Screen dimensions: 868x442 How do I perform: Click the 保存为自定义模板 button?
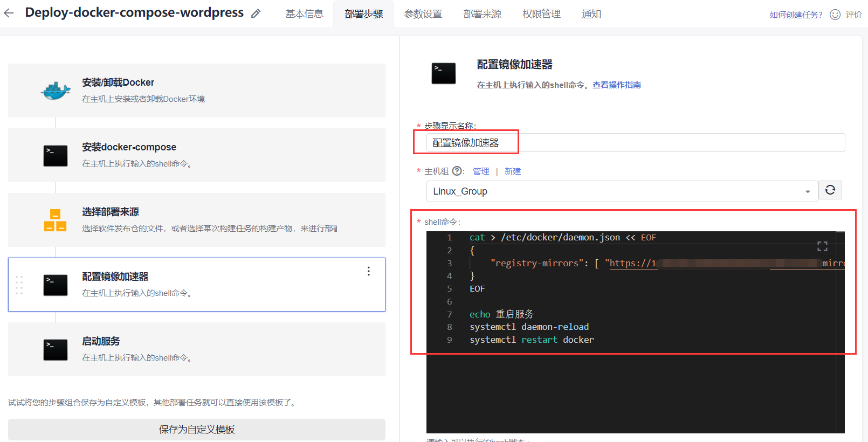(197, 430)
